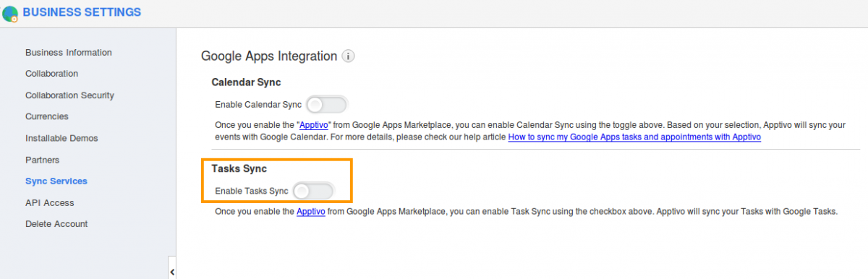Viewport: 868px width, 279px height.
Task: Open the help article on syncing Google Apps tasks
Action: click(634, 137)
